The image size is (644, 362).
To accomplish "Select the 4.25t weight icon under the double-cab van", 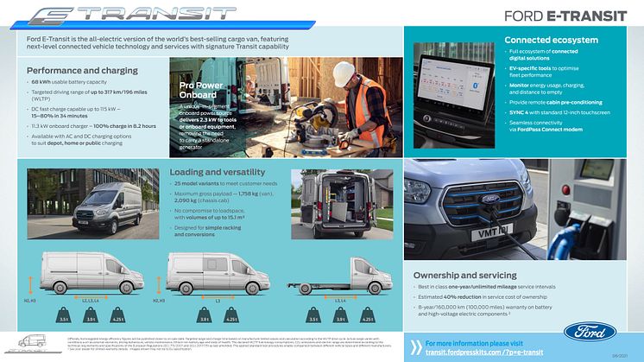I will point(230,314).
